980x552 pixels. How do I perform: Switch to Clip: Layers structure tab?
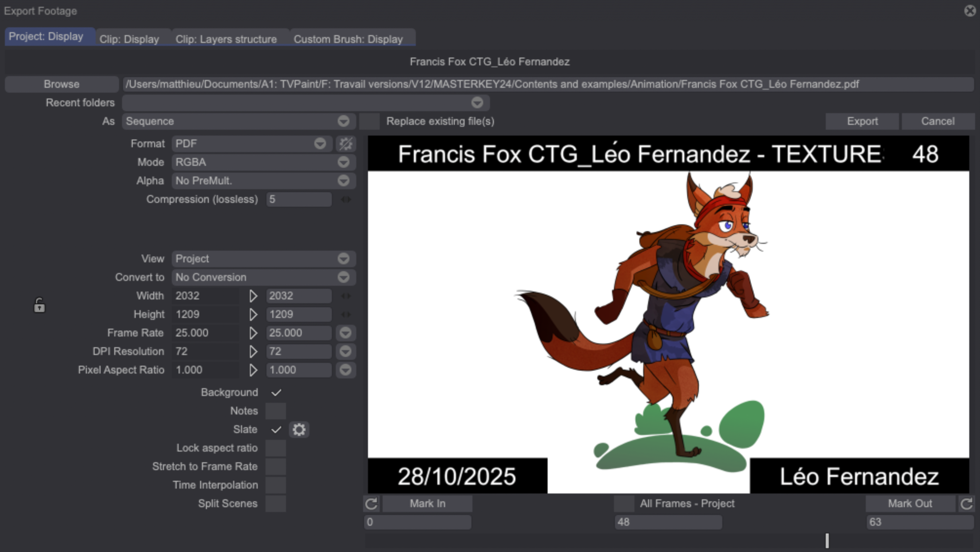pyautogui.click(x=226, y=39)
